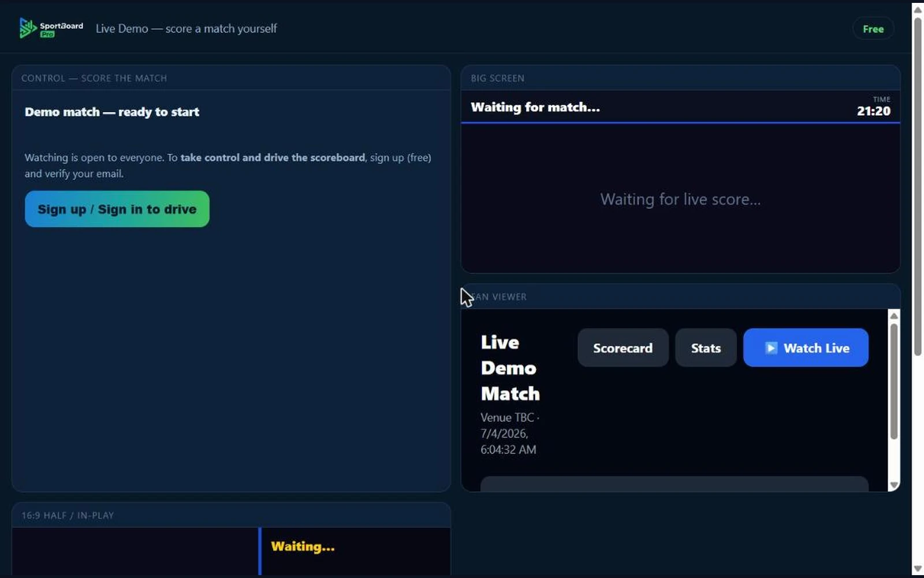Click the Fan Viewer scroll down arrow
The image size is (924, 578).
894,486
